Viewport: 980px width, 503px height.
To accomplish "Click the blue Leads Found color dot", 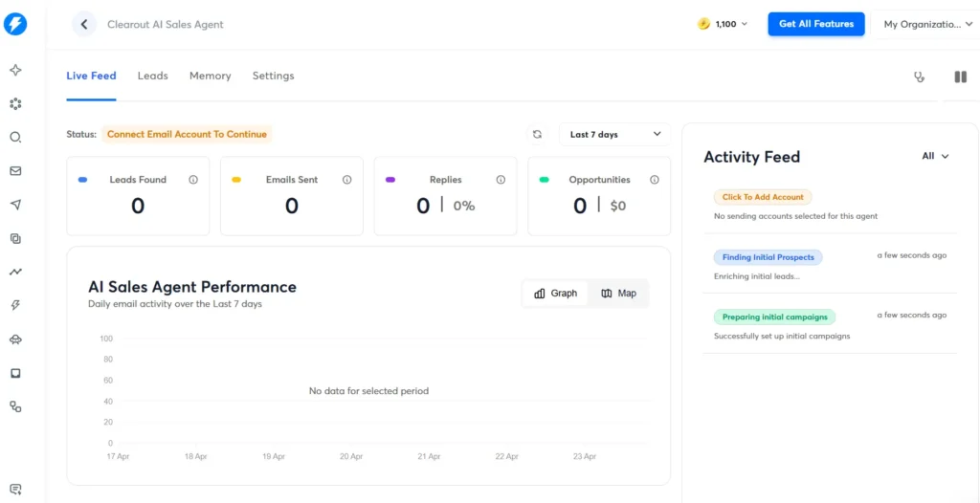I will [82, 180].
